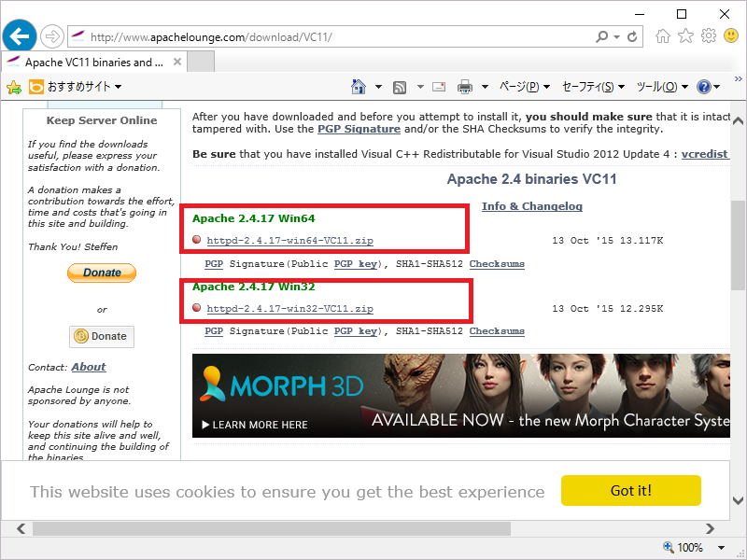
Task: Click the forward navigation arrow
Action: (x=51, y=36)
